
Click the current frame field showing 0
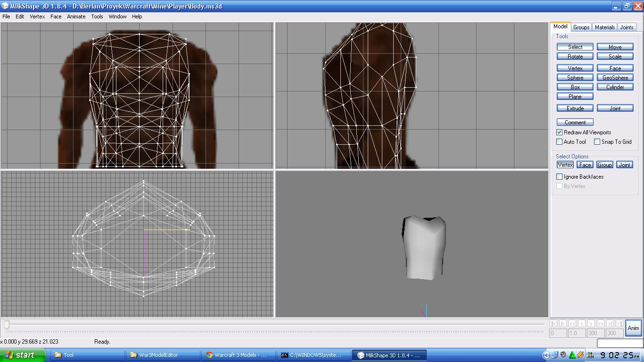pyautogui.click(x=558, y=333)
